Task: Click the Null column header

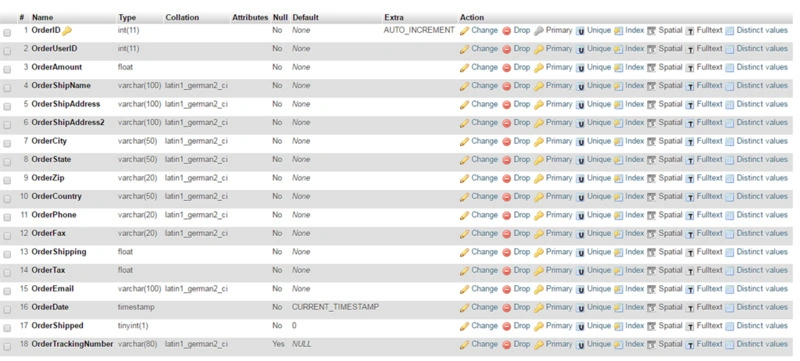Action: (x=280, y=17)
